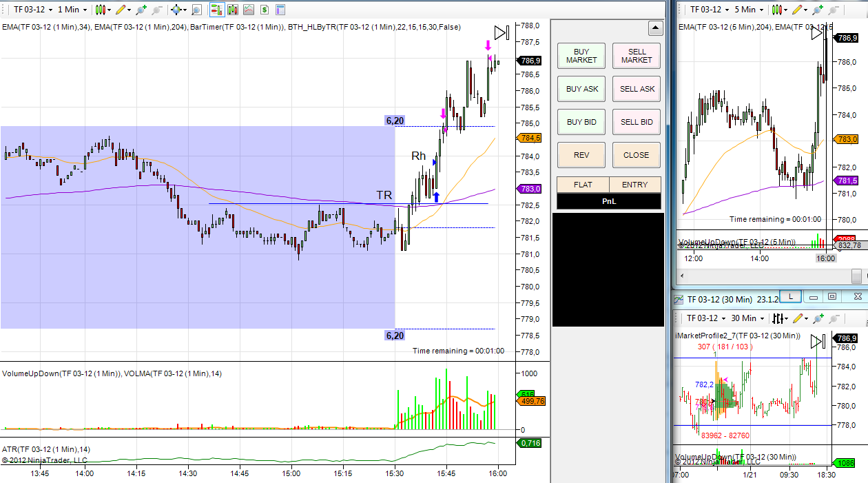Image resolution: width=868 pixels, height=483 pixels.
Task: Click the 0,716 ATR value marker
Action: coord(530,443)
